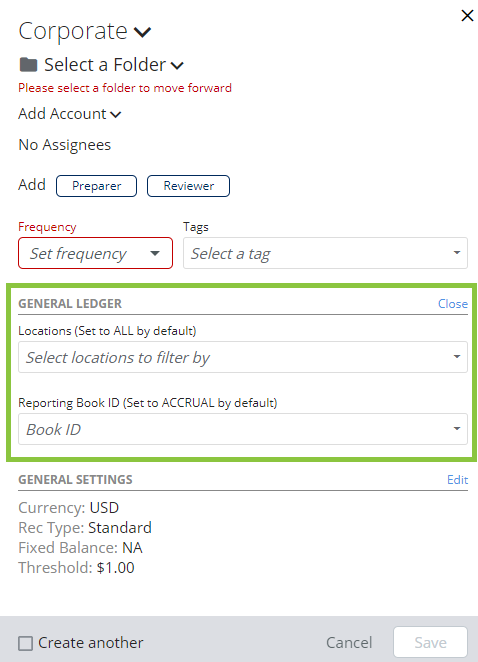This screenshot has width=478, height=662.
Task: Cancel the account creation
Action: pos(349,643)
